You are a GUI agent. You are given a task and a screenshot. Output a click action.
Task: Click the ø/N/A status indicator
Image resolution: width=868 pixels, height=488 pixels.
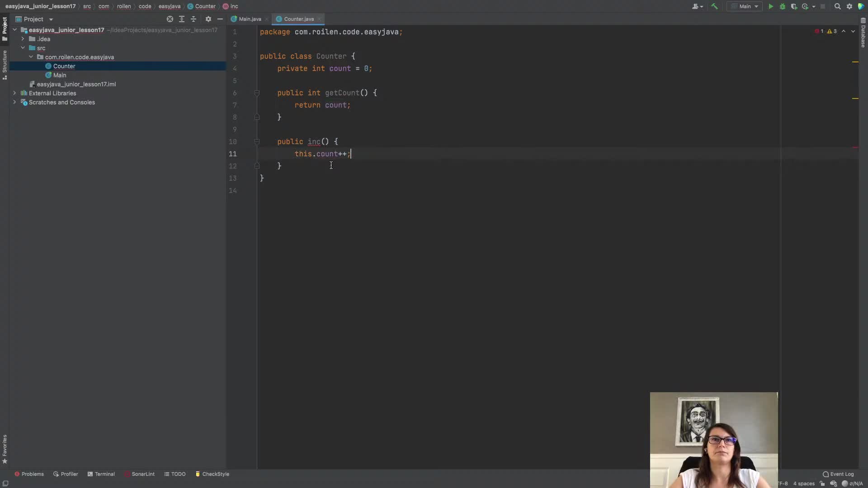click(x=853, y=483)
